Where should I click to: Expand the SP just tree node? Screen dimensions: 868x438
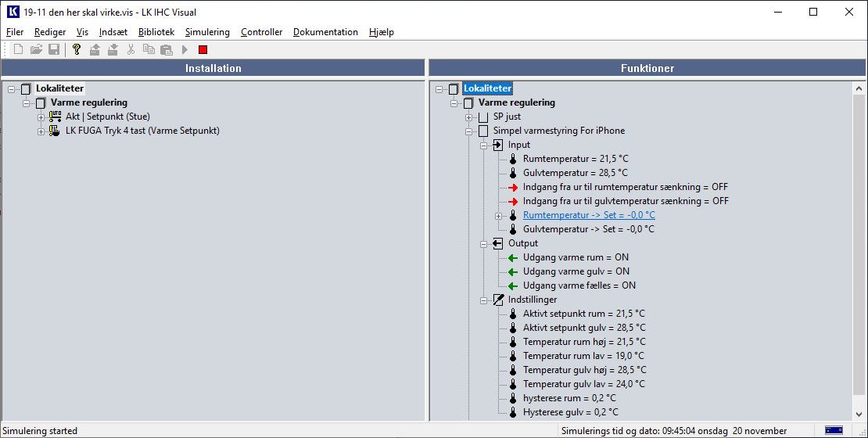469,117
